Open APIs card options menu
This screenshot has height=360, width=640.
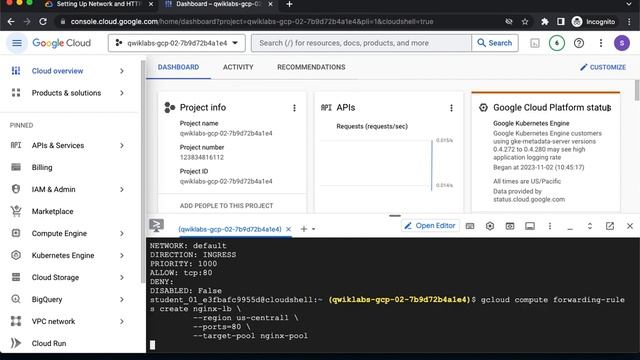click(x=451, y=108)
